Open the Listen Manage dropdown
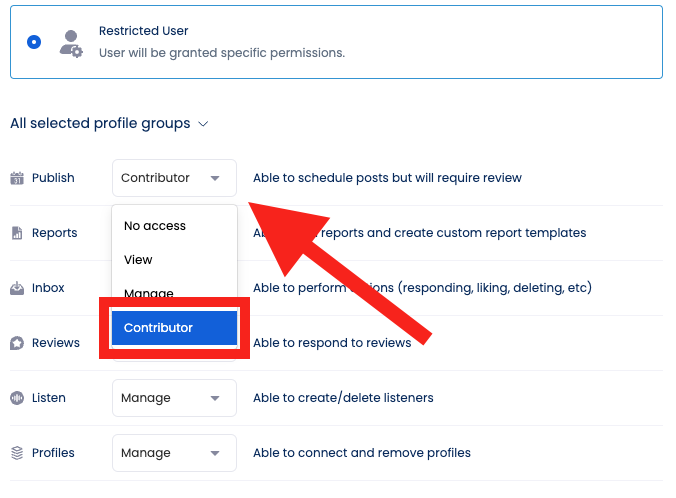This screenshot has width=676, height=498. pos(174,398)
